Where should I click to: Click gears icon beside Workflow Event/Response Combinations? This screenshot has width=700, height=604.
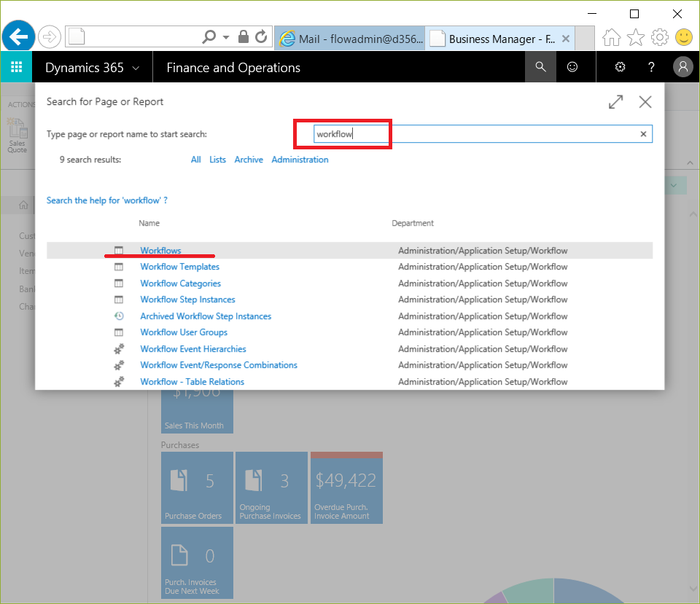pyautogui.click(x=119, y=365)
